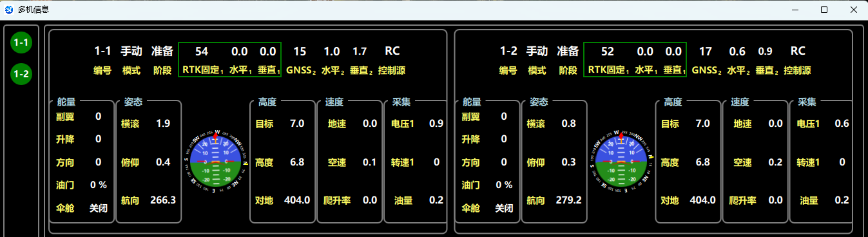This screenshot has height=237, width=868.
Task: Click 空速 value 0.2 in panel 1-2
Action: pos(776,162)
